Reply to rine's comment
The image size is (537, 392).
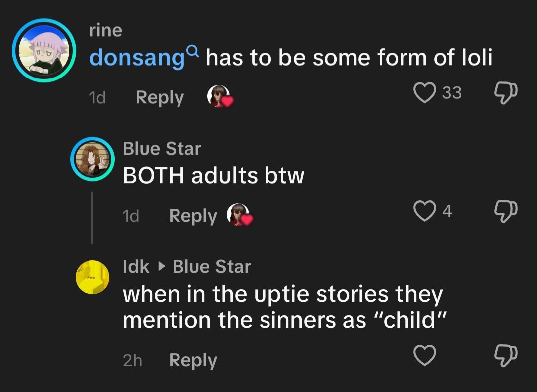(160, 98)
